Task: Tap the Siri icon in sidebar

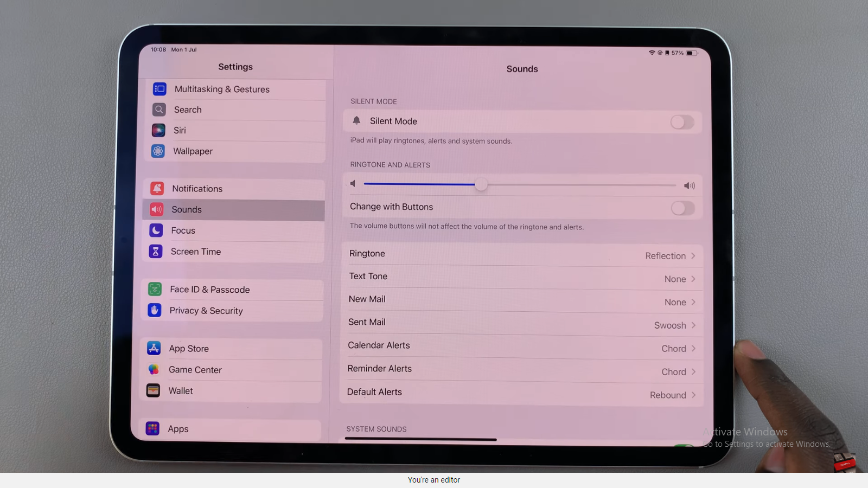Action: tap(158, 130)
